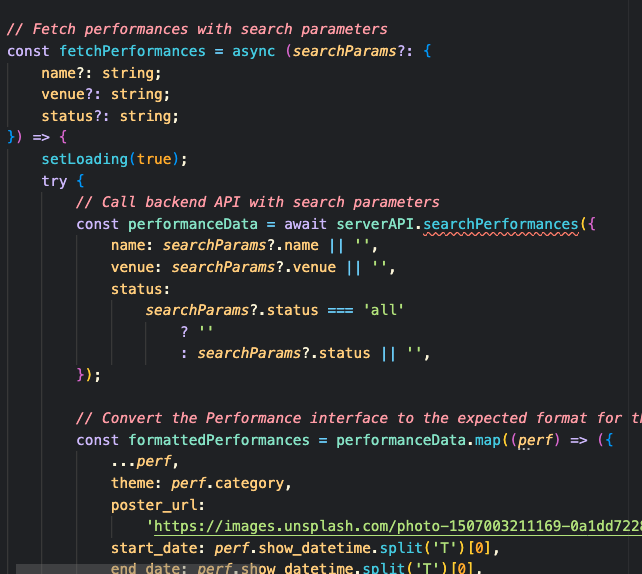Click the serverAPI identifier
This screenshot has height=574, width=642.
click(377, 224)
